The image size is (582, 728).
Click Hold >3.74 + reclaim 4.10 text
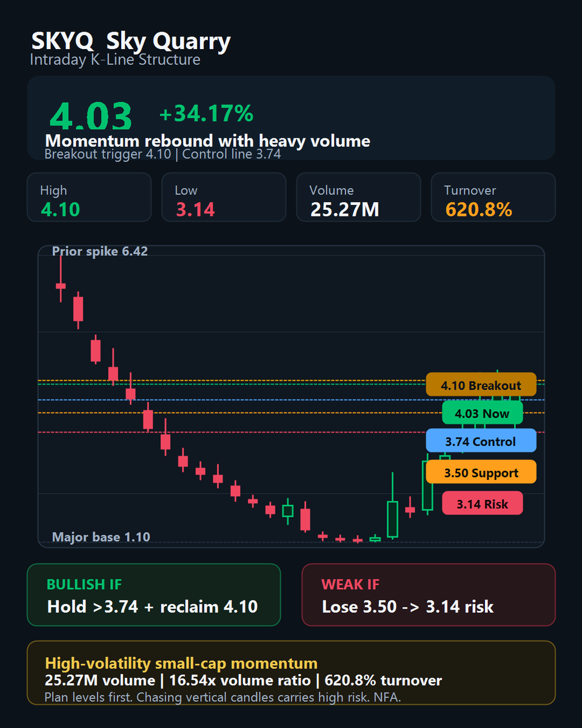tap(153, 607)
